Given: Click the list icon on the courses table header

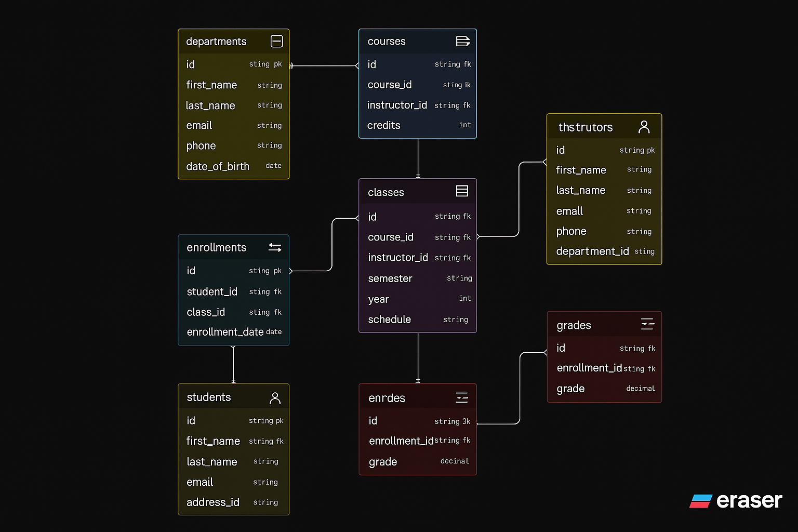Looking at the screenshot, I should 463,41.
